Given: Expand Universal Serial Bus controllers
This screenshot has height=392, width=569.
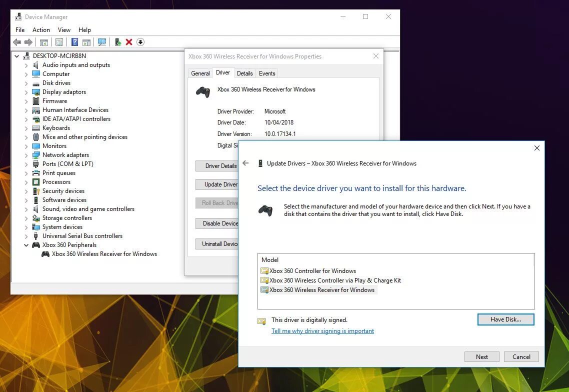Looking at the screenshot, I should [26, 236].
